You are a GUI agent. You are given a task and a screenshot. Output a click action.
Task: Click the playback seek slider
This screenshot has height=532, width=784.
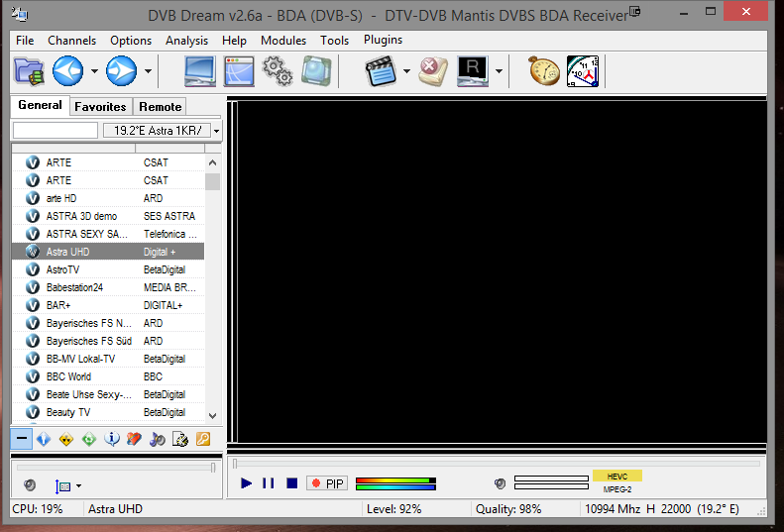(x=496, y=464)
